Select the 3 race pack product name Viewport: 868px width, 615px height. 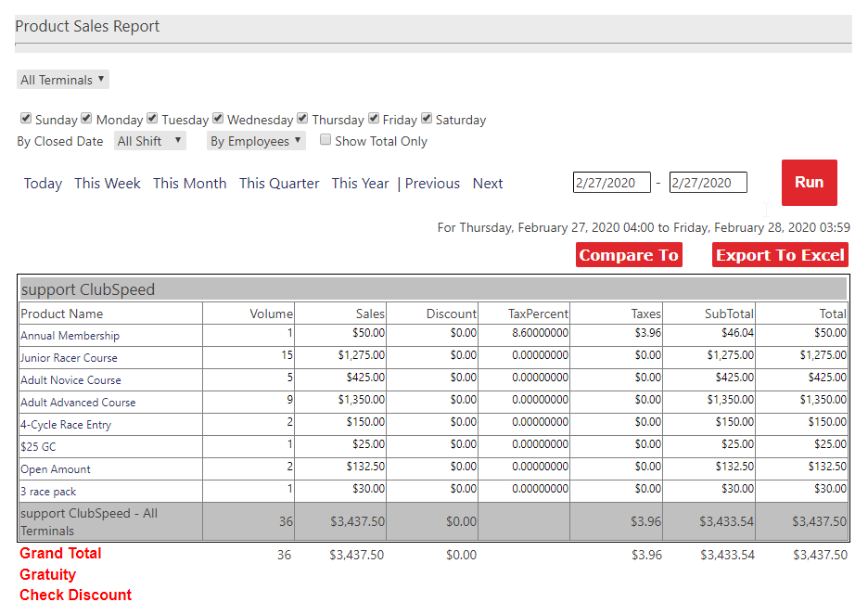point(48,491)
